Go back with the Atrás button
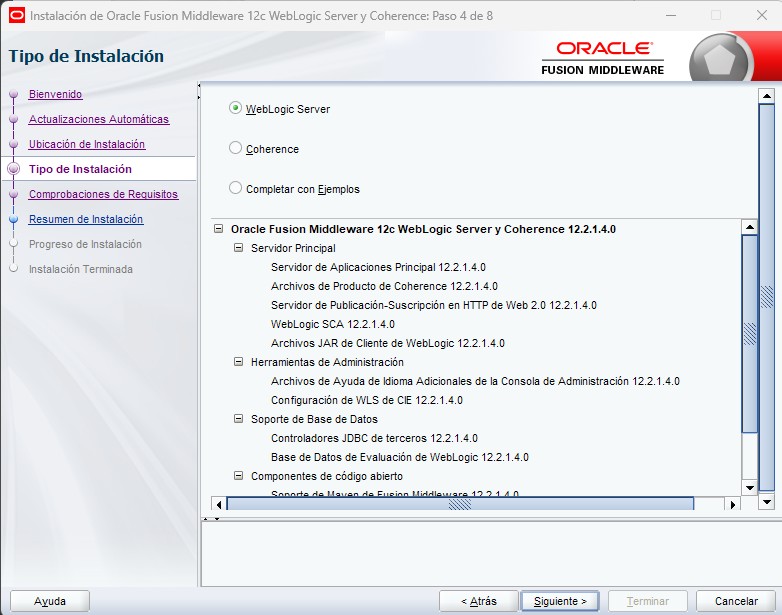The width and height of the screenshot is (782, 615). [x=479, y=601]
